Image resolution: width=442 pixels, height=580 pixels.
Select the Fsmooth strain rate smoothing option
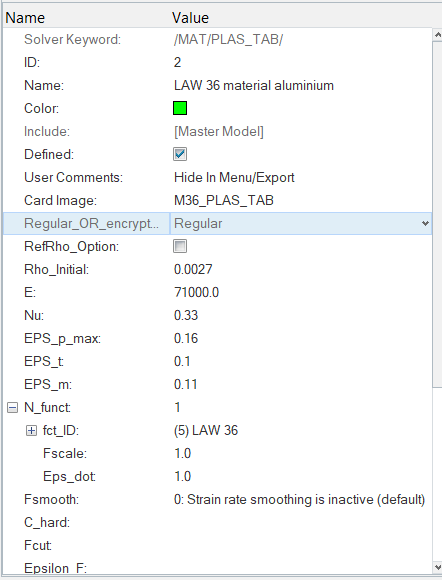coord(299,499)
